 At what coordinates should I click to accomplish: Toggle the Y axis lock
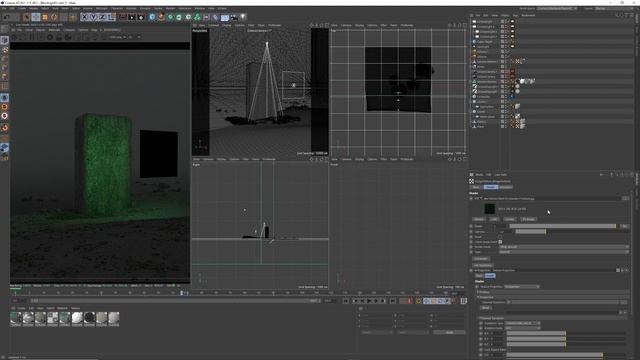click(93, 17)
